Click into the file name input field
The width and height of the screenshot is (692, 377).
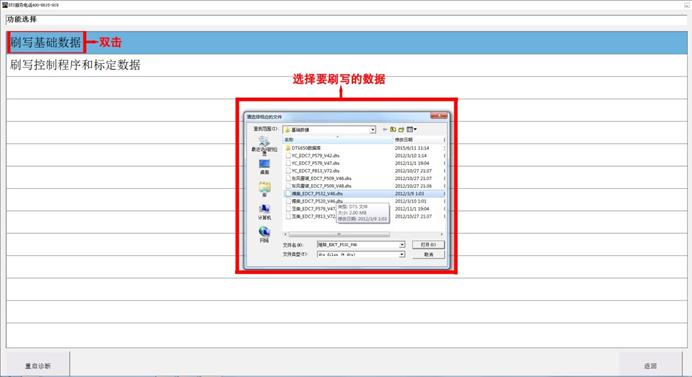coord(358,245)
